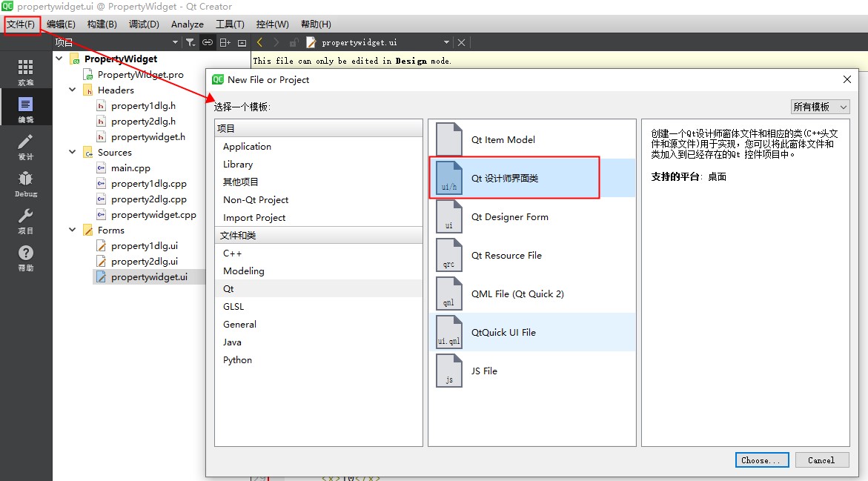Select property1dlg.cpp in Sources

tap(148, 183)
